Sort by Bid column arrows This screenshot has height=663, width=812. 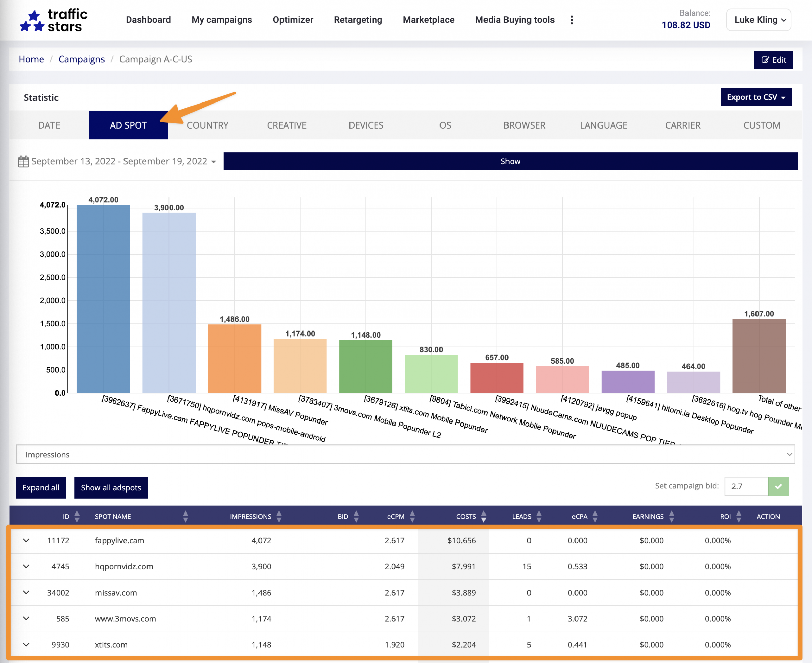point(356,516)
